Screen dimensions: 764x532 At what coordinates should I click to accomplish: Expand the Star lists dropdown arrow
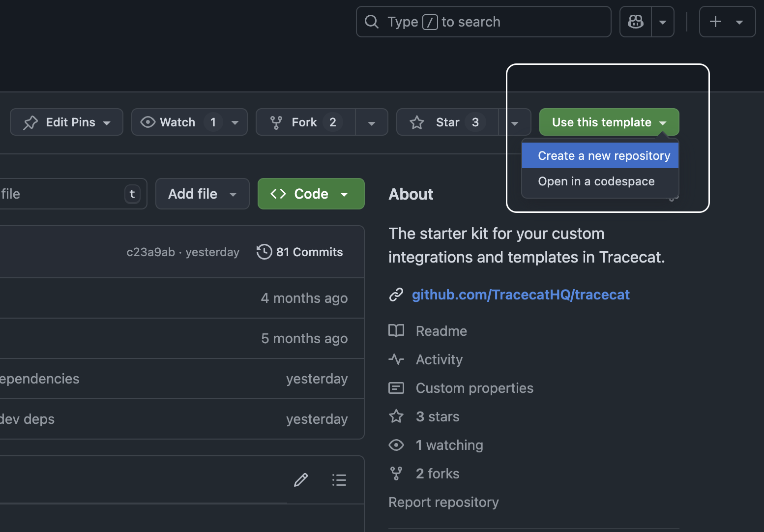click(x=515, y=123)
